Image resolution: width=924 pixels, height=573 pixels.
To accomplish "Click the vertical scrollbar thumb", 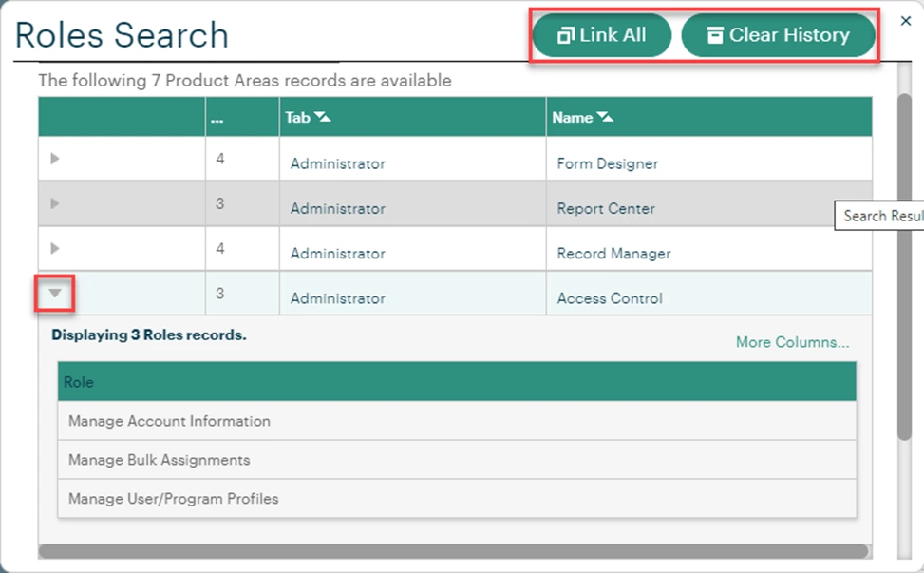I will 905,266.
